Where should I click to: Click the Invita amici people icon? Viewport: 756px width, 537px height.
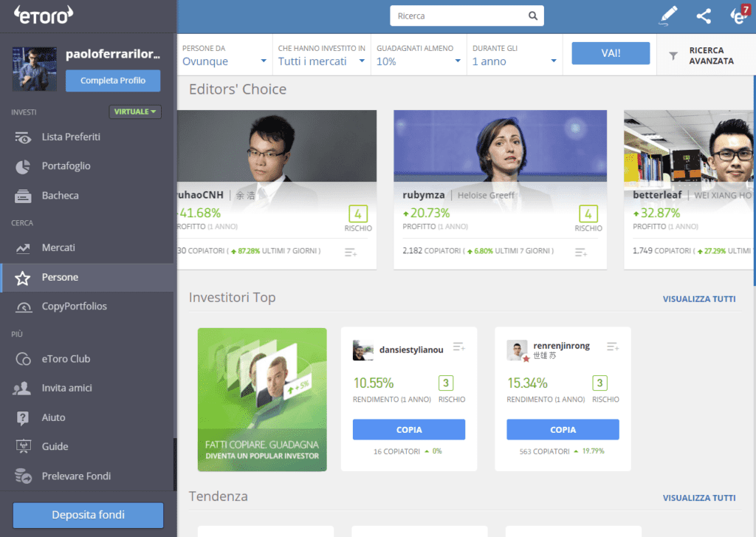[21, 389]
